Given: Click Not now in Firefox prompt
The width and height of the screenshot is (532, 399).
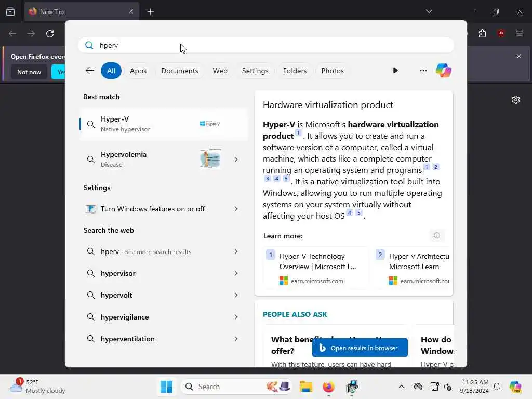Looking at the screenshot, I should pos(29,72).
